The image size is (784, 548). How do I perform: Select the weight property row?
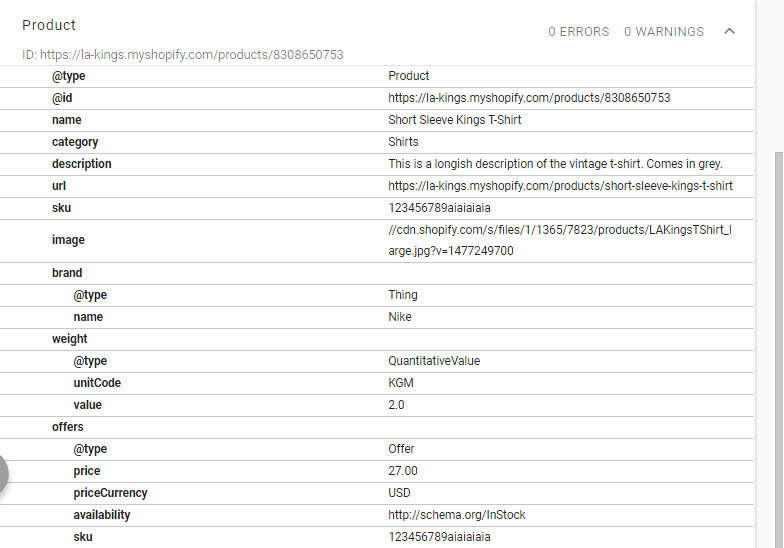[x=377, y=339]
